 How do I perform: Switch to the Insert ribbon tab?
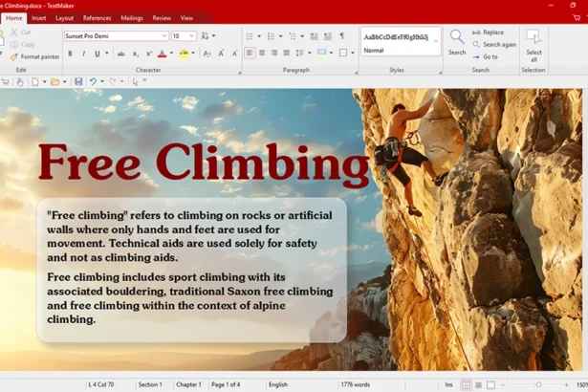[x=38, y=18]
